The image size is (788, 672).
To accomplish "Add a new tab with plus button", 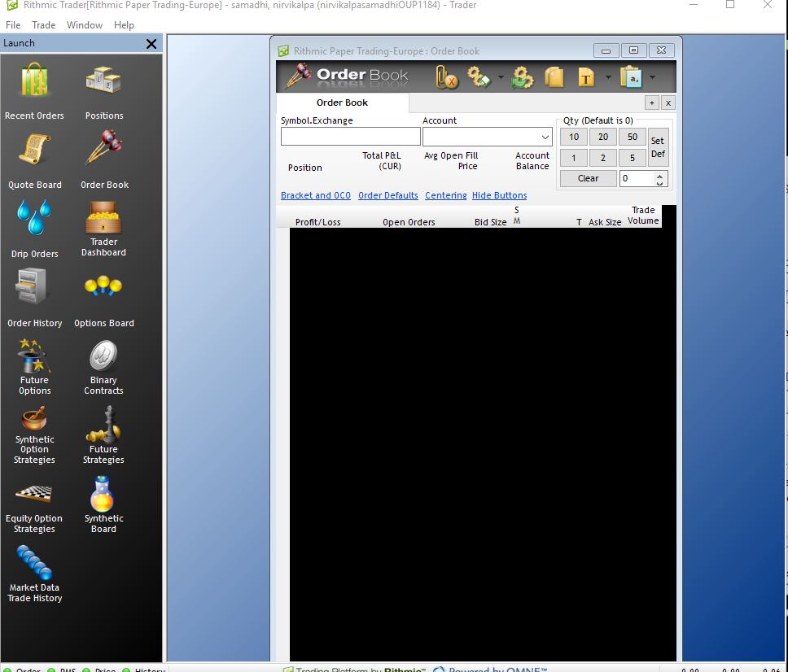I will 652,103.
